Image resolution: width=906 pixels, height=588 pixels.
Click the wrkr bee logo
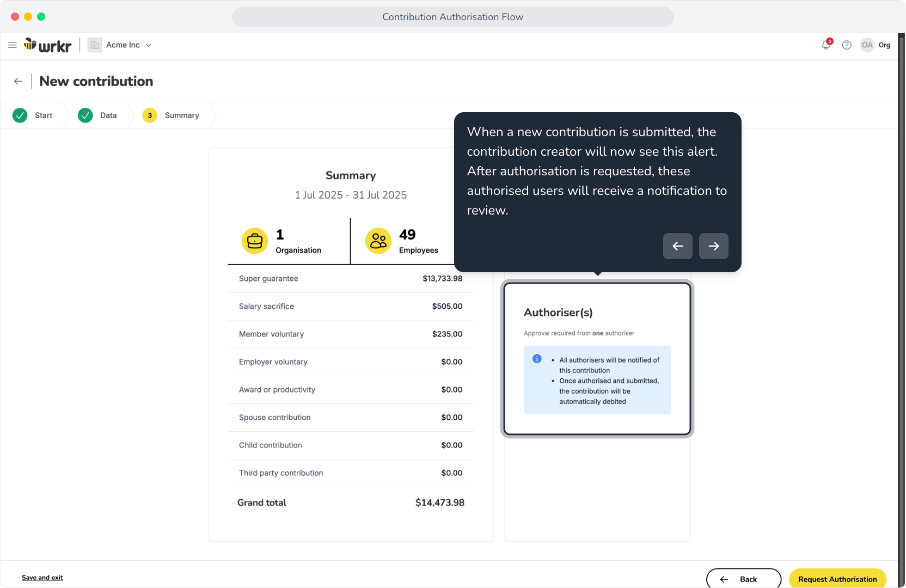point(47,45)
